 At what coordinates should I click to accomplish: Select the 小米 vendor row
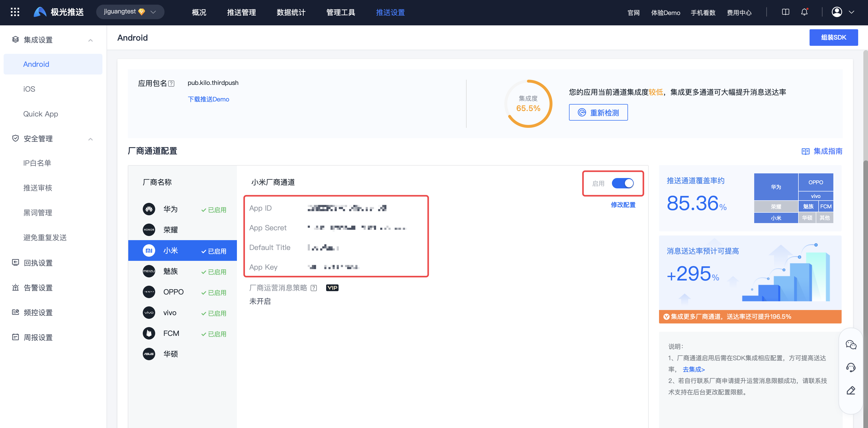pyautogui.click(x=182, y=250)
